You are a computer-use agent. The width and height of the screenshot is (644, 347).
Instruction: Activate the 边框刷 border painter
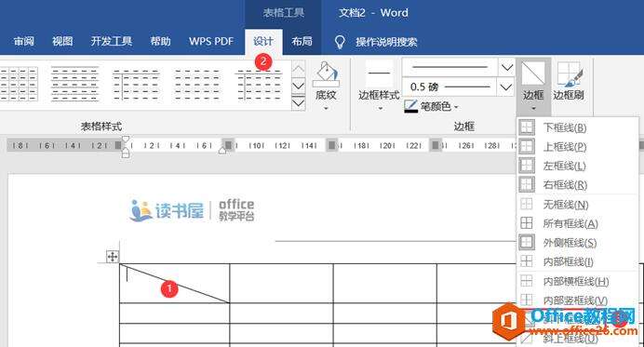pos(569,81)
